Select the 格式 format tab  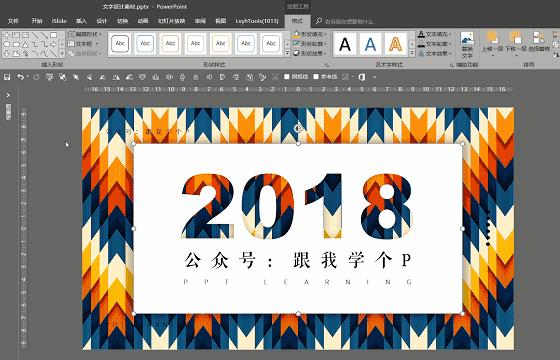297,21
